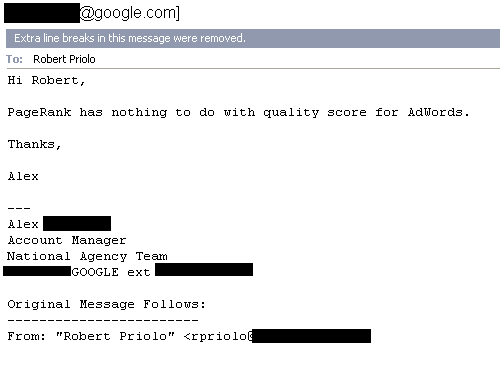This screenshot has width=500, height=367.
Task: Click the blacked-out email domain after rpriolo@
Action: click(312, 336)
